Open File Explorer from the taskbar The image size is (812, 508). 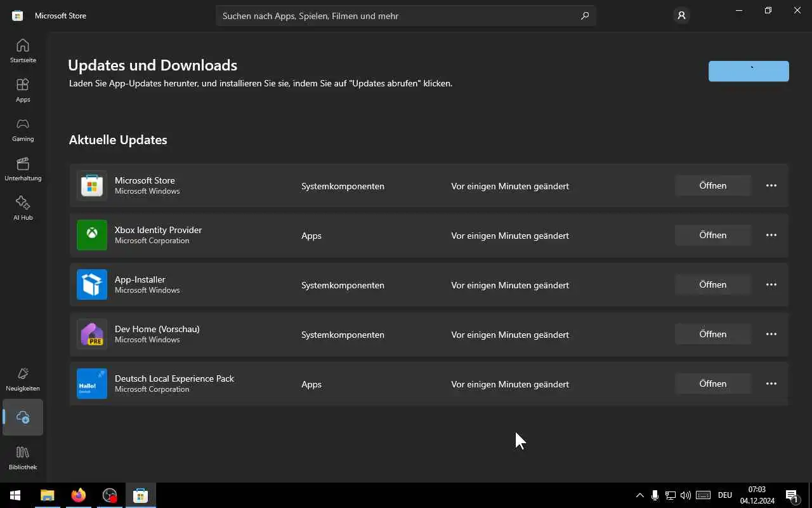(48, 495)
